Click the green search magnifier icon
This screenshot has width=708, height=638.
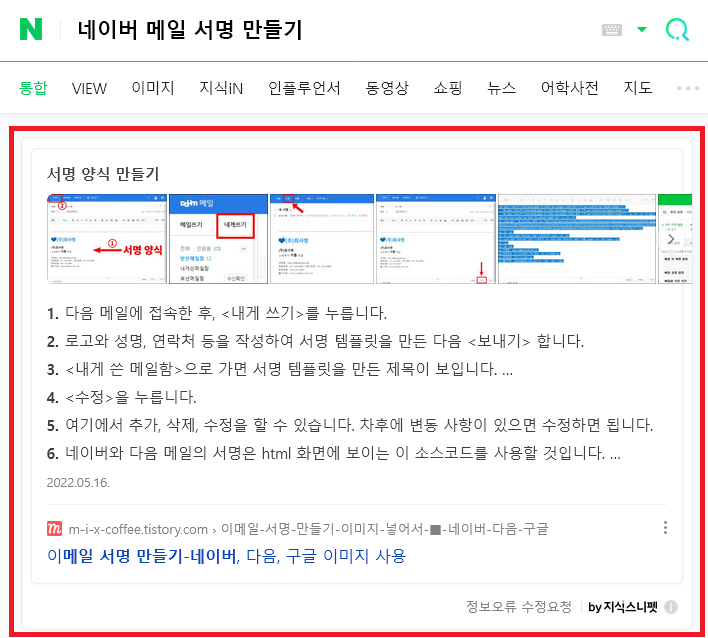pos(677,30)
